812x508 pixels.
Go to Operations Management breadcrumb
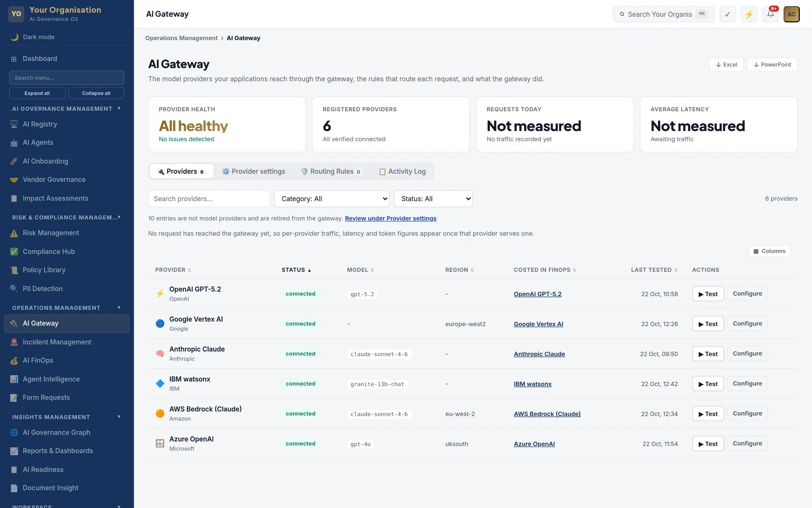click(181, 38)
